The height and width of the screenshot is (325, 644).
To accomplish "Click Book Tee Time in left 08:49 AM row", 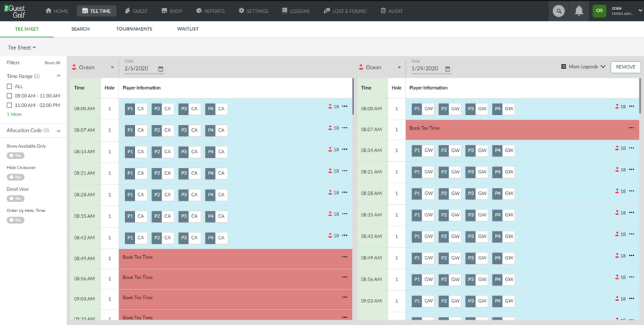I will coord(138,257).
